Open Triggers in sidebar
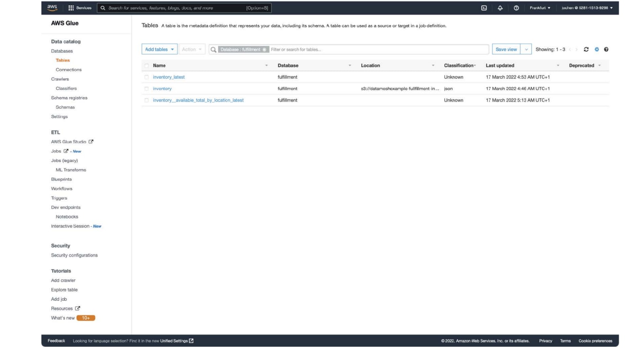Image resolution: width=644 pixels, height=362 pixels. click(59, 198)
